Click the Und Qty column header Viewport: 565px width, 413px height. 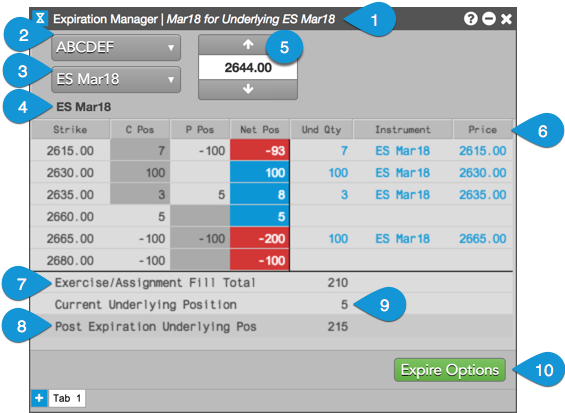pyautogui.click(x=321, y=130)
